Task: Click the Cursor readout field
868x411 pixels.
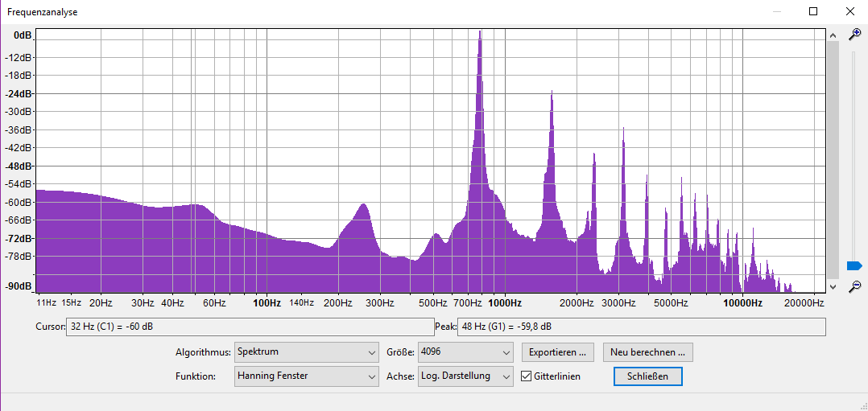Action: point(250,327)
